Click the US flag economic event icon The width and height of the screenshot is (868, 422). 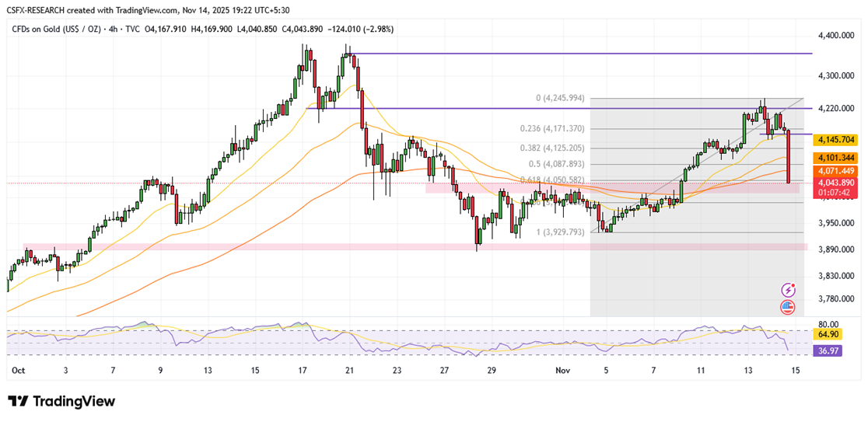pyautogui.click(x=787, y=306)
